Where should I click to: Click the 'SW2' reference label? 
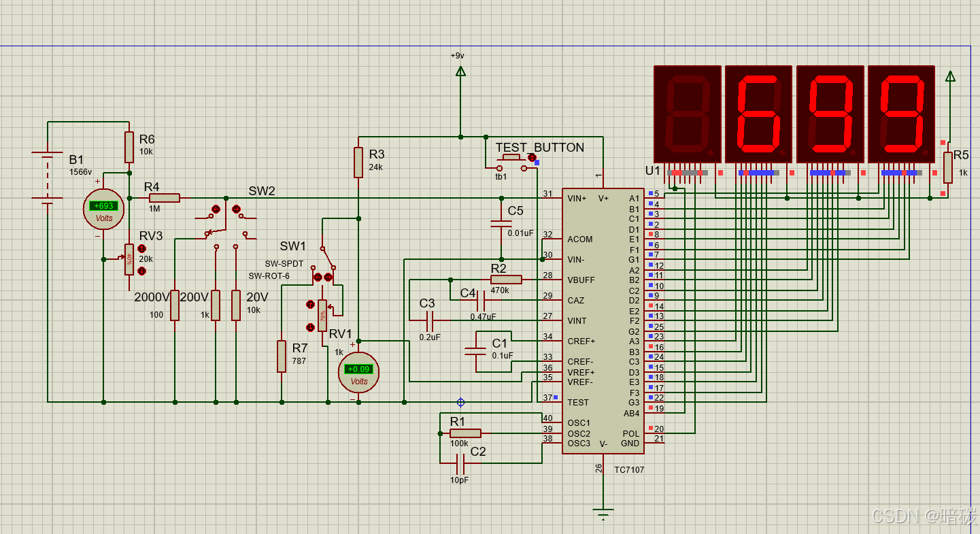point(262,191)
